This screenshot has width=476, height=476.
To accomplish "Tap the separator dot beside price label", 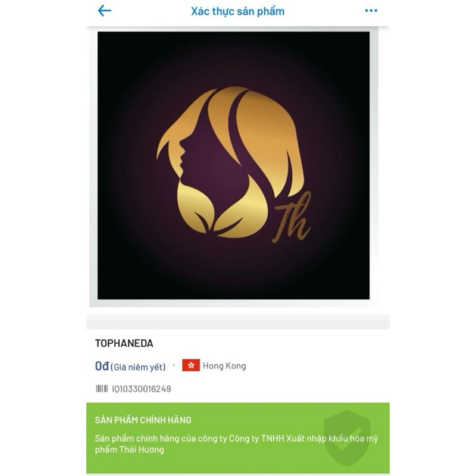I will (174, 365).
